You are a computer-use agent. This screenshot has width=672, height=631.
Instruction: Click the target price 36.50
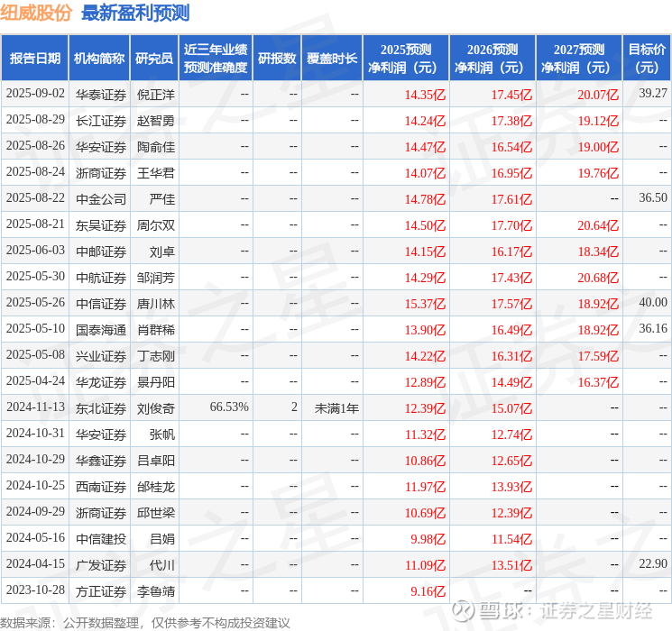653,197
